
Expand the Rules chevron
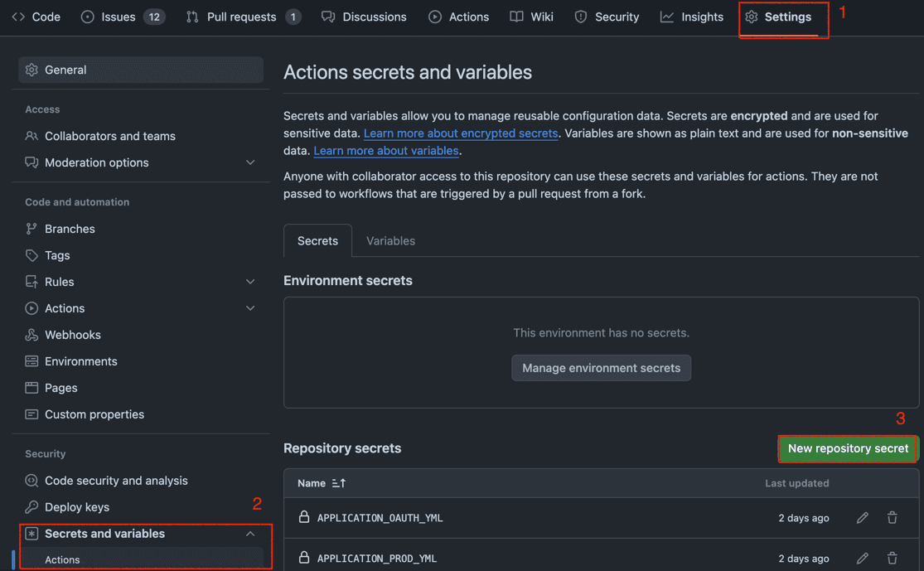click(250, 282)
